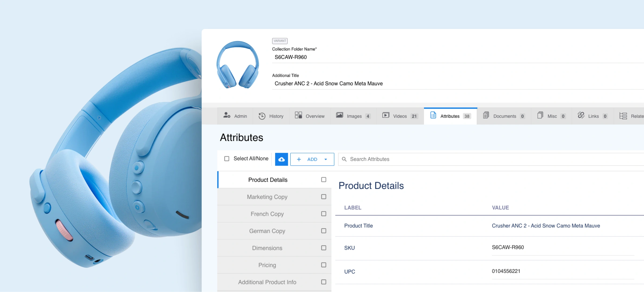Click the Images picture icon
Screen dimensions: 644x292
click(x=339, y=115)
